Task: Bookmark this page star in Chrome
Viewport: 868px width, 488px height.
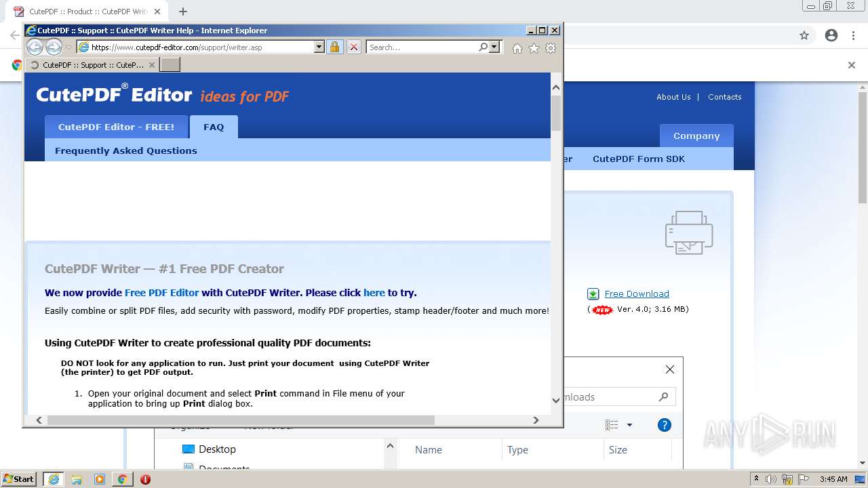Action: point(804,35)
